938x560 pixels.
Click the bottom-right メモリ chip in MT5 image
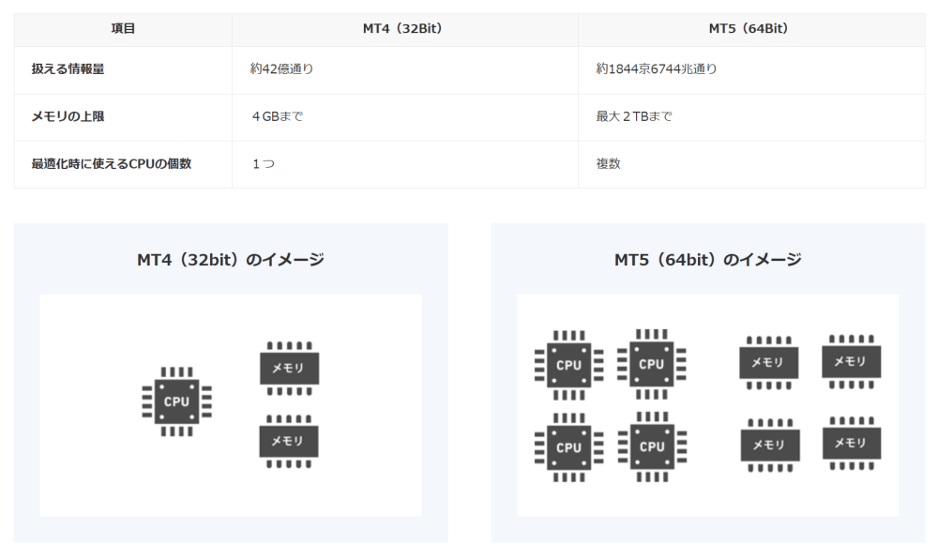(852, 444)
